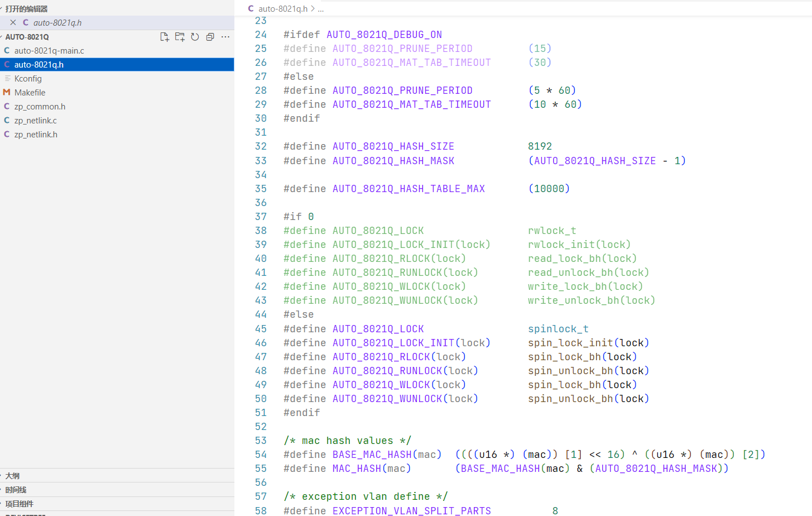Click the file icon beside Kconfig
Viewport: 812px width, 516px height.
coord(7,79)
